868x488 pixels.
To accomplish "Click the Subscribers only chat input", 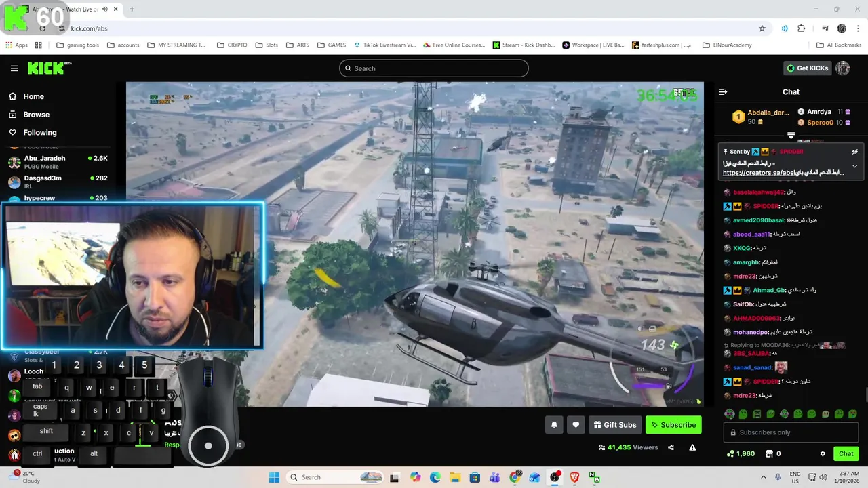I will point(791,432).
